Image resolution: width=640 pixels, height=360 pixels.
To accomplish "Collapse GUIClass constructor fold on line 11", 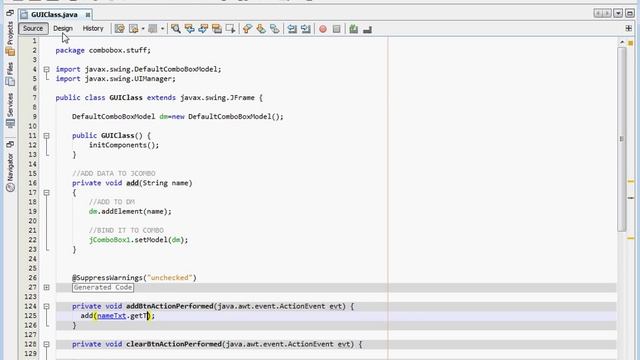I will point(47,136).
